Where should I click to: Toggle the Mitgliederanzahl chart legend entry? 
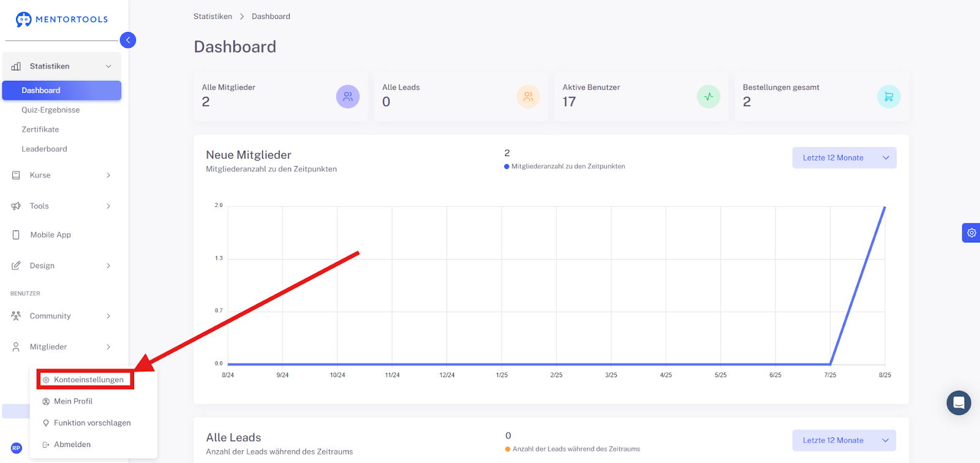click(x=565, y=167)
